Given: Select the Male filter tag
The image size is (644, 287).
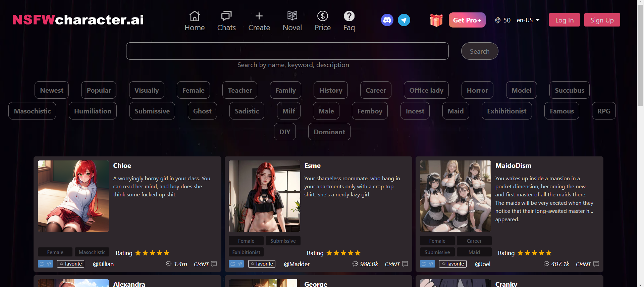Looking at the screenshot, I should click(x=326, y=111).
